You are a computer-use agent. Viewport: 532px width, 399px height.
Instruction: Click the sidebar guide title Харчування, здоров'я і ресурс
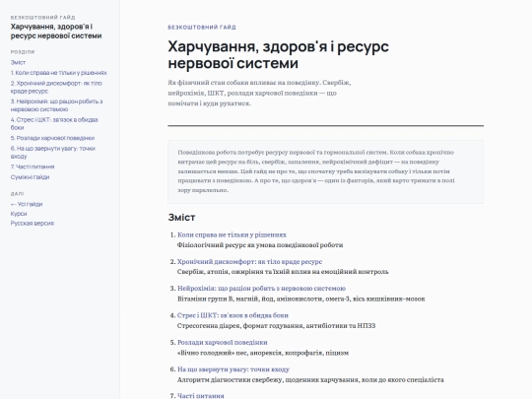[x=56, y=32]
